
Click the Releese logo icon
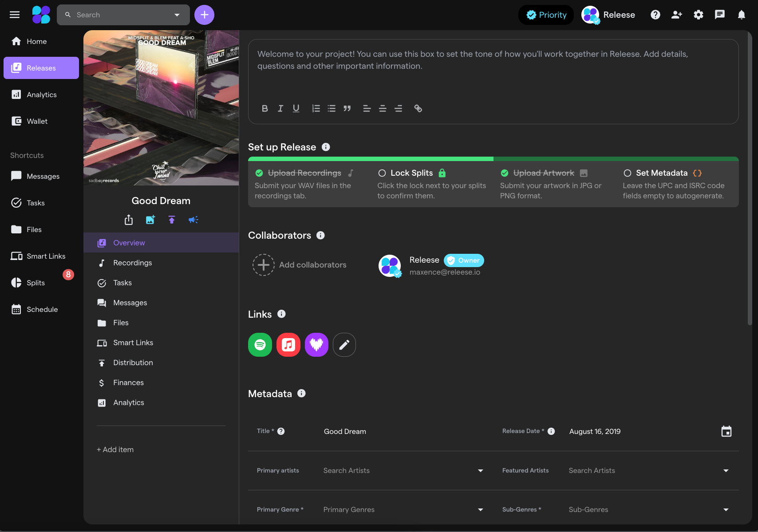click(x=41, y=15)
